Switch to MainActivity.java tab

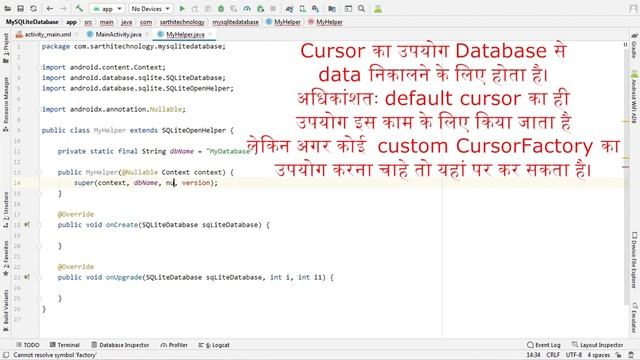tap(118, 35)
